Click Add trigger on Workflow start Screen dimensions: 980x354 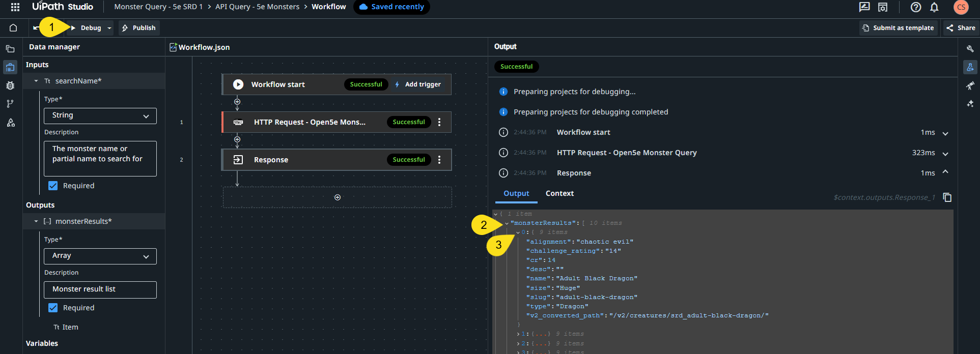point(418,84)
